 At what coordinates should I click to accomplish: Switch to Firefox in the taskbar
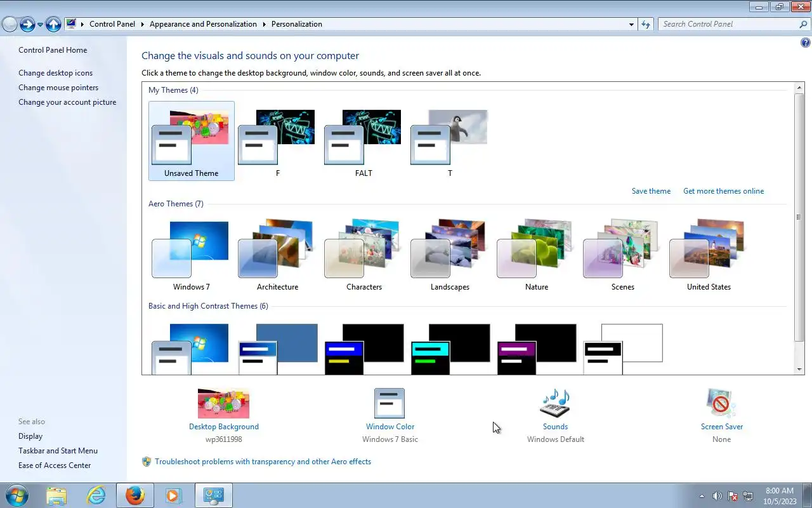pos(134,495)
